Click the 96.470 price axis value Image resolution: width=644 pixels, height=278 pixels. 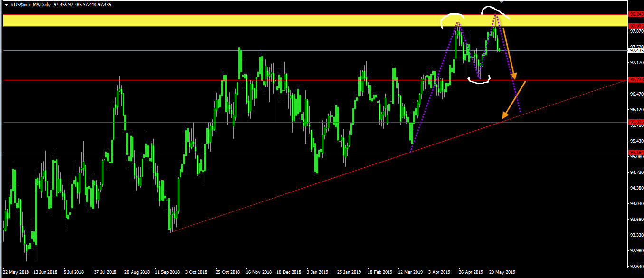click(636, 94)
